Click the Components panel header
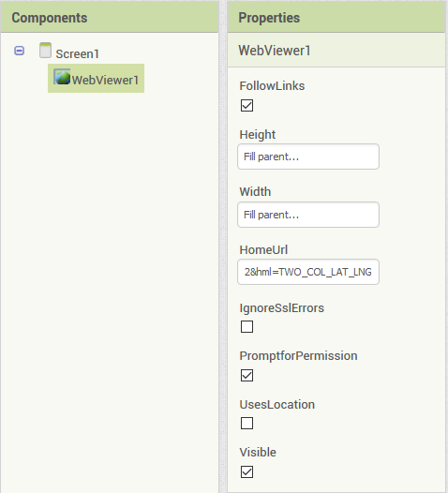The width and height of the screenshot is (448, 493). point(110,18)
